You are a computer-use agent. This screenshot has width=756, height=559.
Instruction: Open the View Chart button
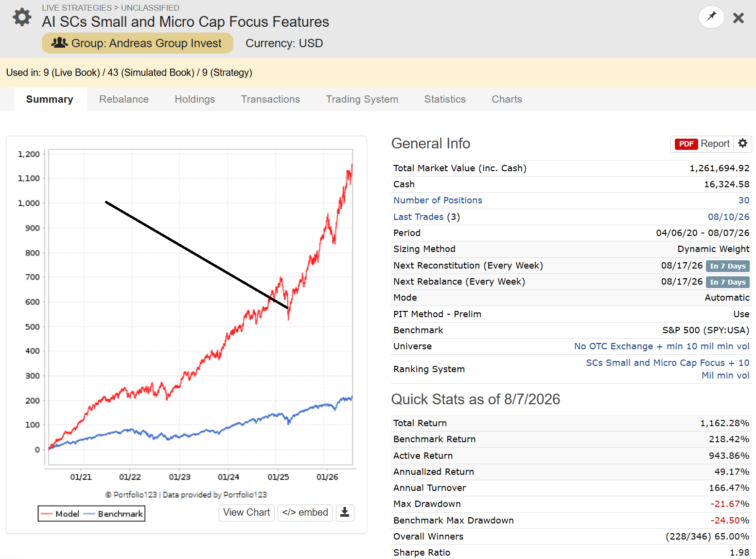click(x=246, y=512)
